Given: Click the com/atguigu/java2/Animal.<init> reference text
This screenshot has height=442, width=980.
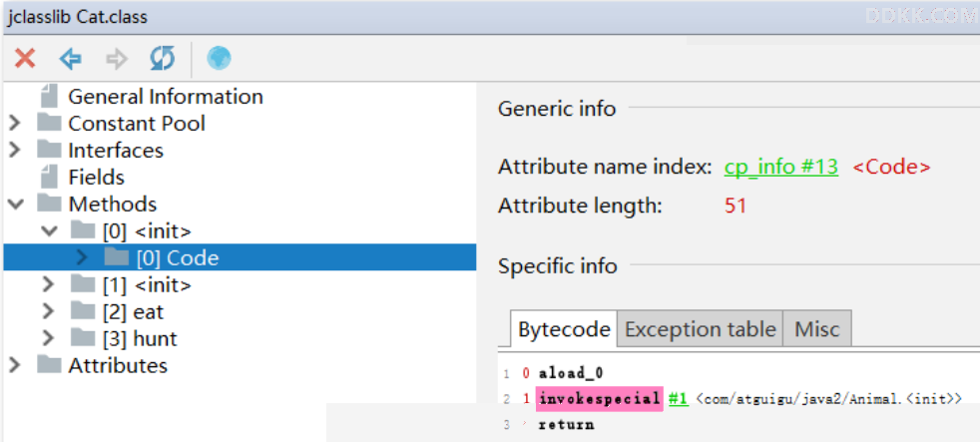Looking at the screenshot, I should (x=828, y=398).
